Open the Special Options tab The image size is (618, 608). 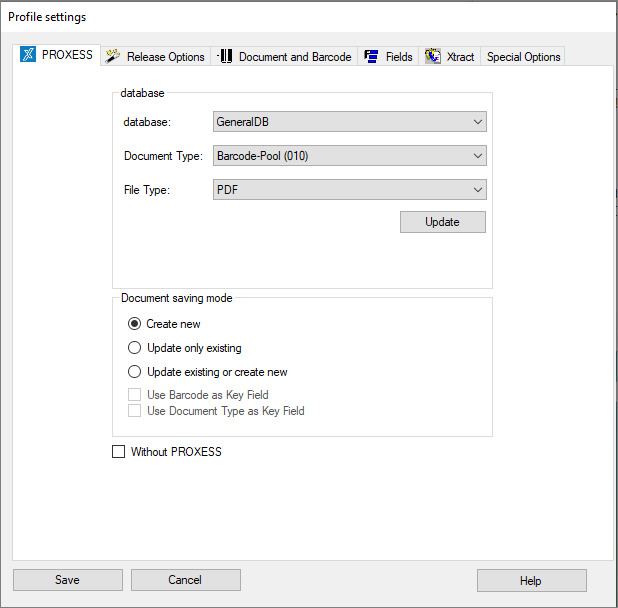pos(523,57)
